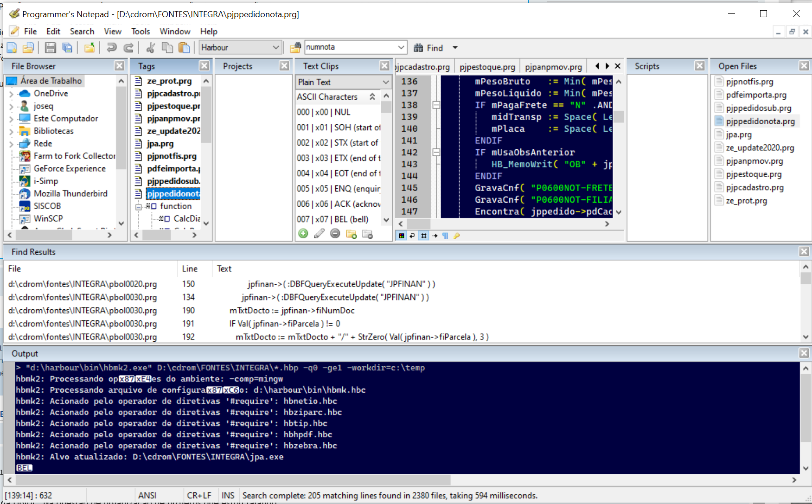
Task: Click the Cut scissors icon
Action: [x=150, y=48]
